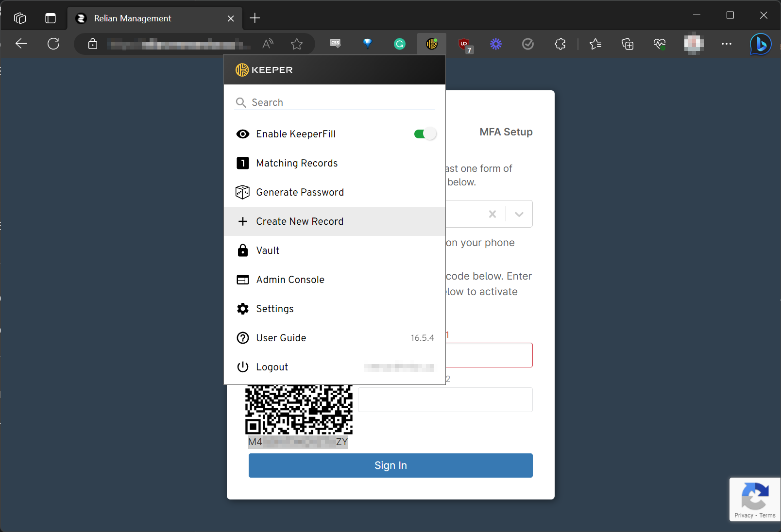781x532 pixels.
Task: Open the workspaces icon in title bar
Action: pos(20,18)
